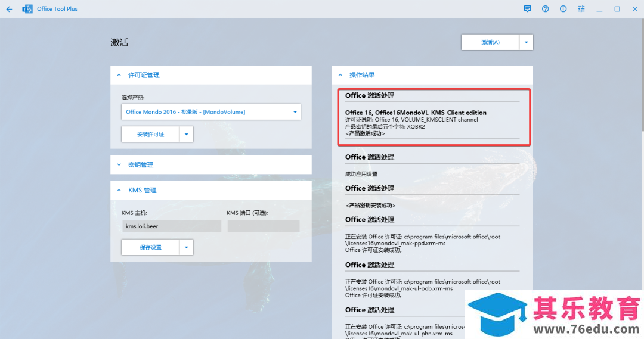Click the 激活(A) button
This screenshot has height=339, width=644.
tap(490, 42)
